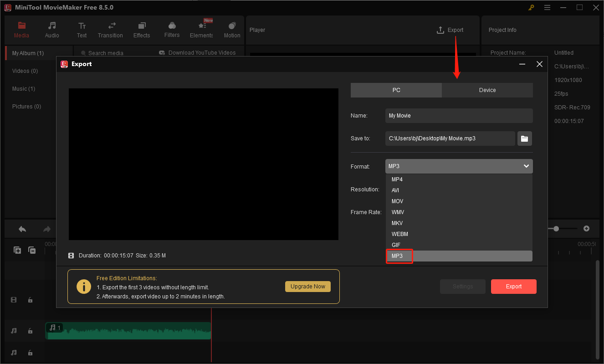Collapse the Format dropdown
604x364 pixels.
coord(526,166)
